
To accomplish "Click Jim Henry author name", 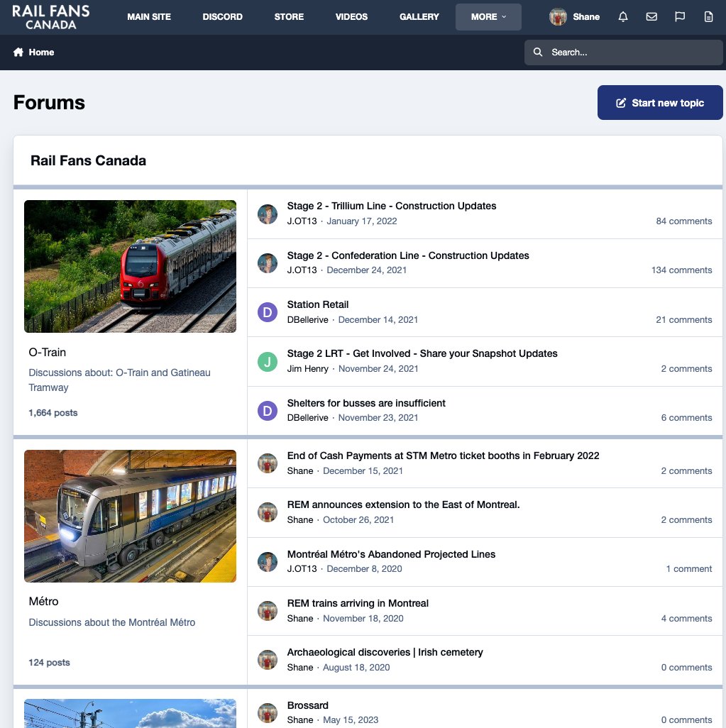I will click(307, 369).
